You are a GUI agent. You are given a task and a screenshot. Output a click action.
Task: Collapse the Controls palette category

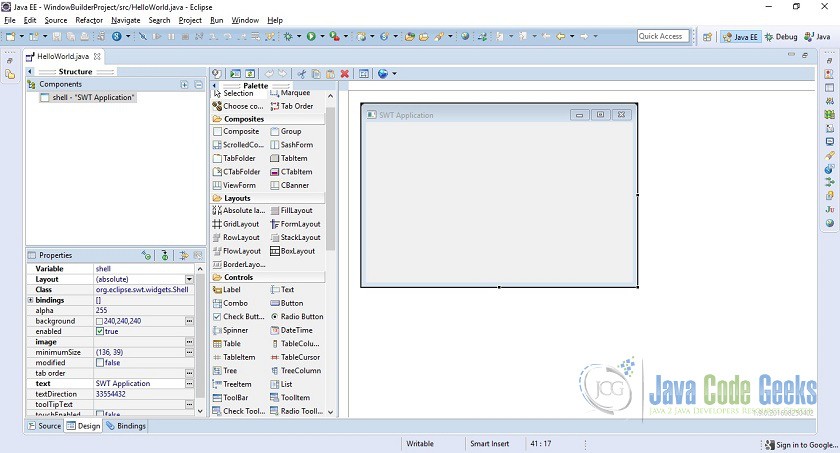268,277
